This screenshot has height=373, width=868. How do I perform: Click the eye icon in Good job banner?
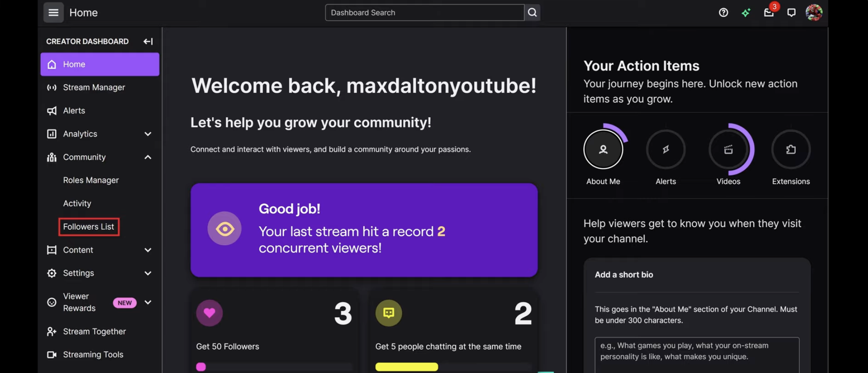tap(225, 229)
